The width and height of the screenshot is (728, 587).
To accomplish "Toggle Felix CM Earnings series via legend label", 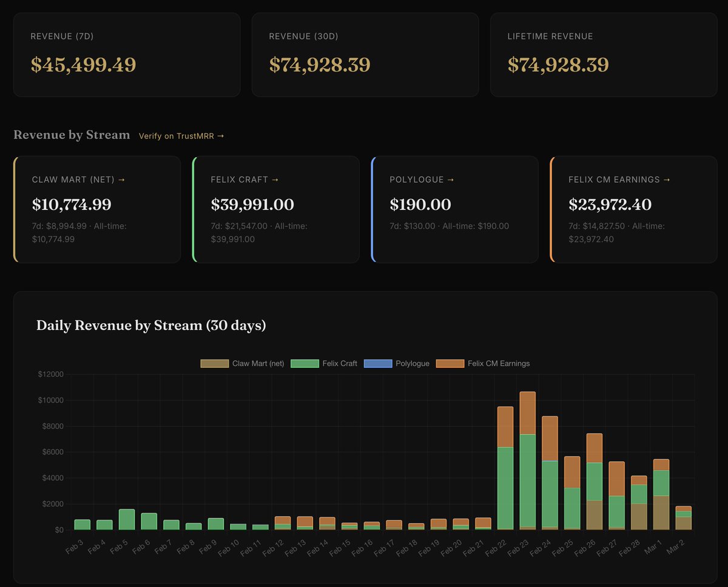I will pyautogui.click(x=499, y=364).
